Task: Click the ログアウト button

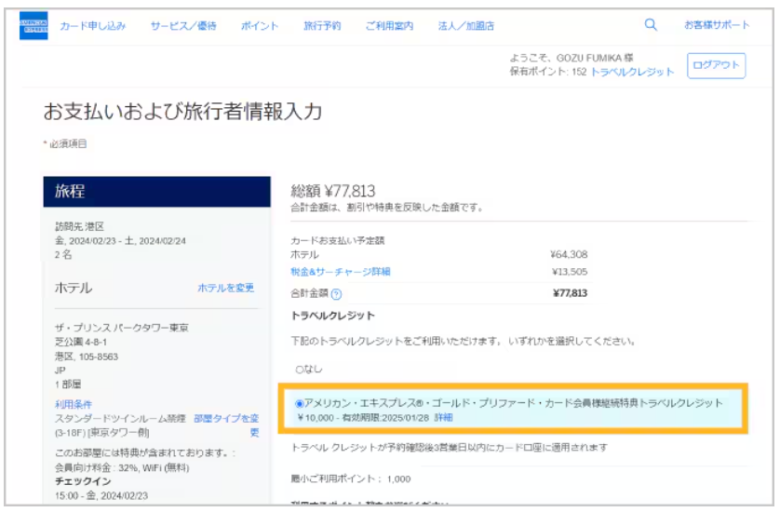Action: (x=716, y=66)
